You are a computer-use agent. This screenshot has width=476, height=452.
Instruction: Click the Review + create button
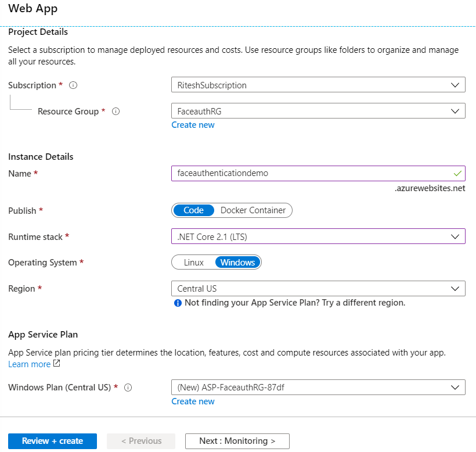tap(52, 441)
